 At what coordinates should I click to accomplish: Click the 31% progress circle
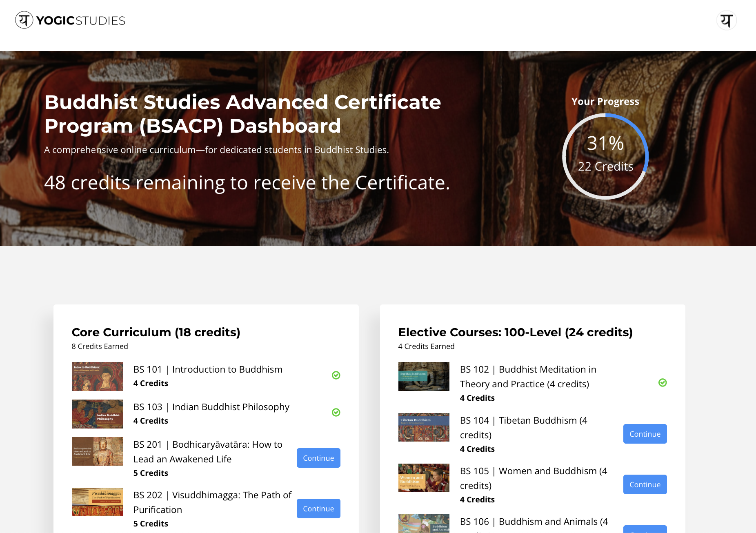tap(605, 156)
